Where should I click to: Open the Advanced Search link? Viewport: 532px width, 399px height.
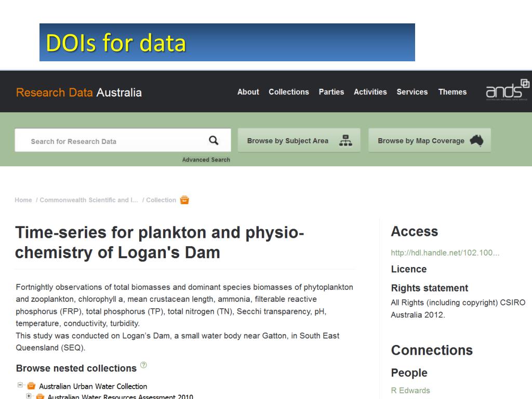point(206,159)
